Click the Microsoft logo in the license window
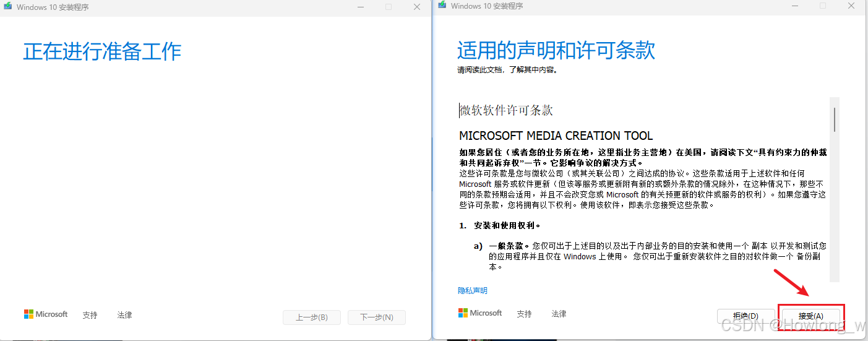The image size is (868, 341). coord(480,313)
